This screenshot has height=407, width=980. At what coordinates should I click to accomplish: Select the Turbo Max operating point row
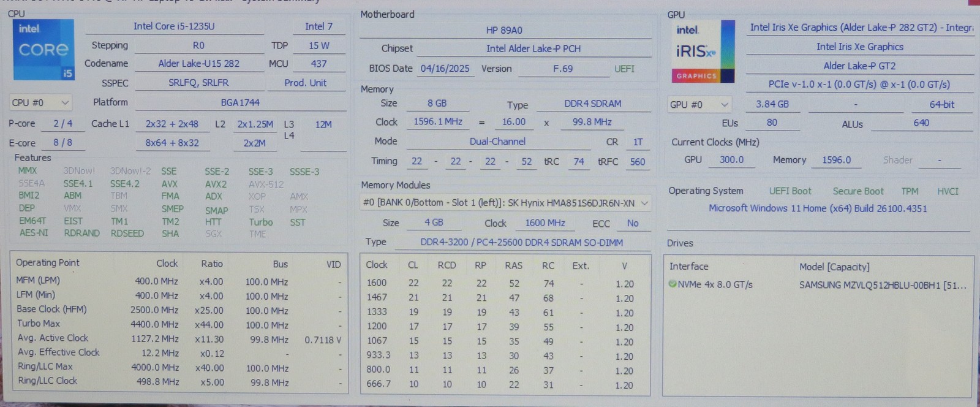tap(178, 324)
